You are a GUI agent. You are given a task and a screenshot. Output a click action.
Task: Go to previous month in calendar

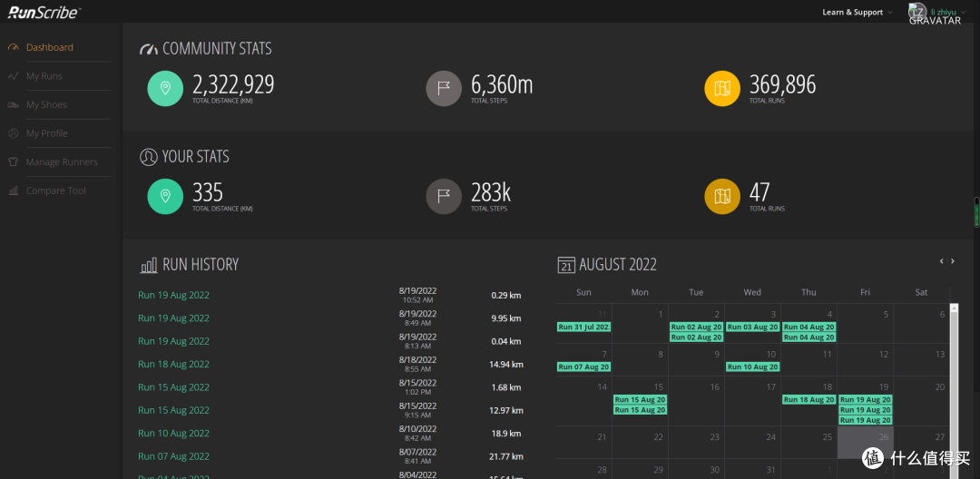tap(942, 261)
